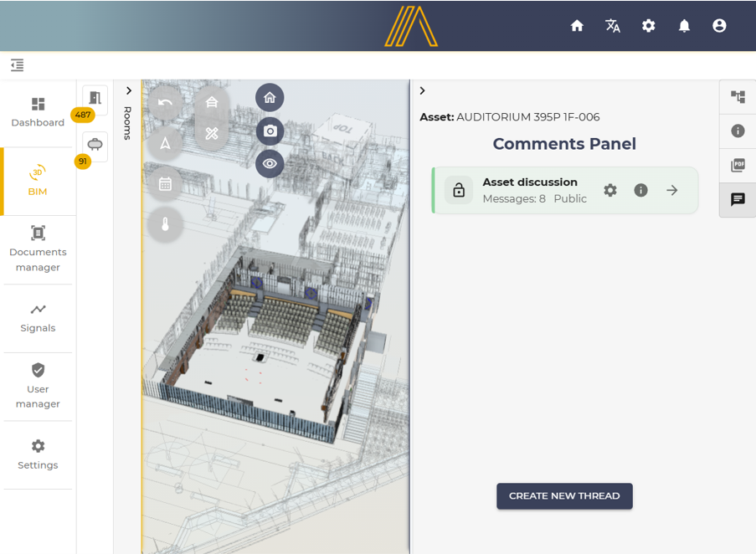Open the language translation menu

tap(613, 26)
